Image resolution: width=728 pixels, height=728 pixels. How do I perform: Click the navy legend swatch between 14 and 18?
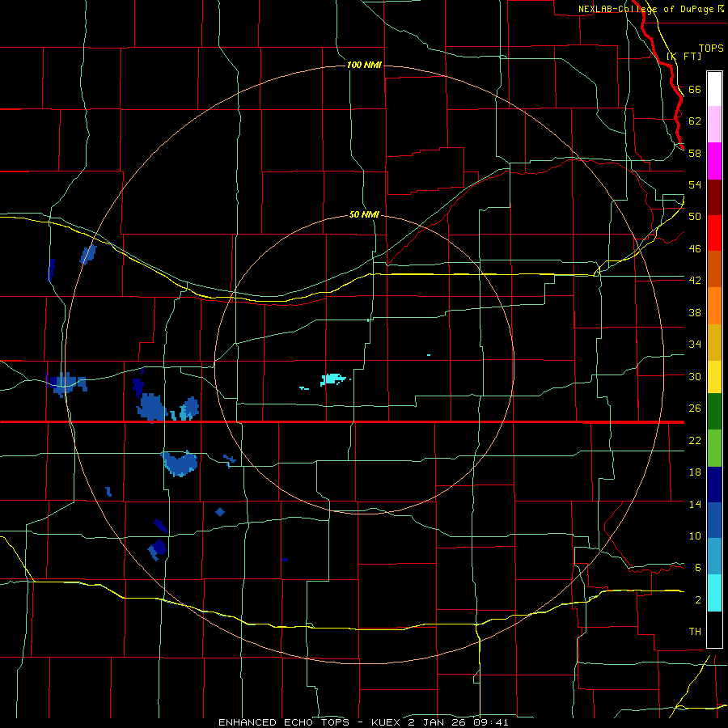pos(714,485)
